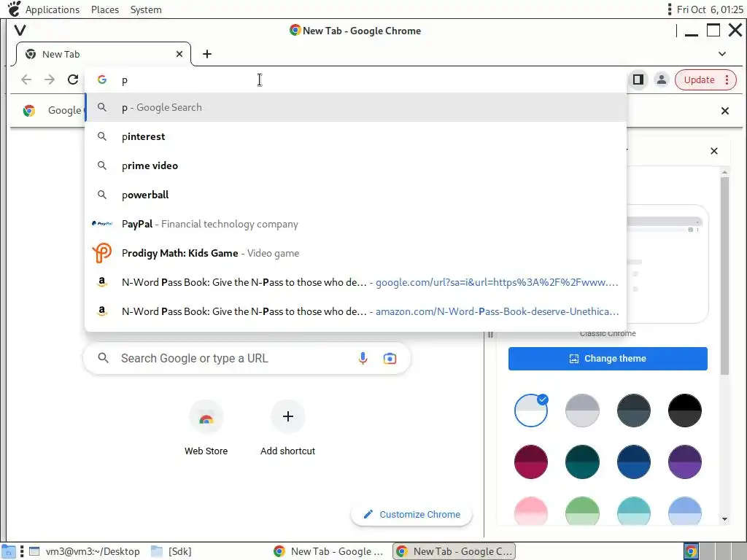Open the profile avatar icon

click(661, 79)
